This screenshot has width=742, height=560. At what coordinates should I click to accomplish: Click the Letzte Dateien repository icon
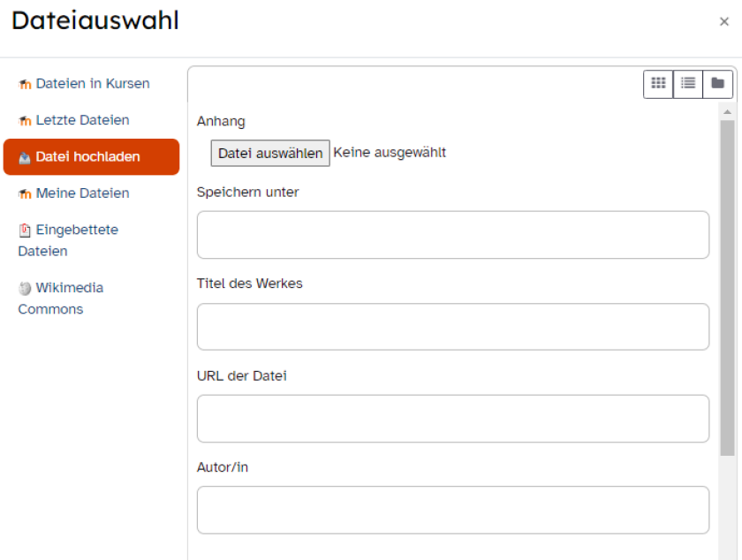pyautogui.click(x=25, y=121)
